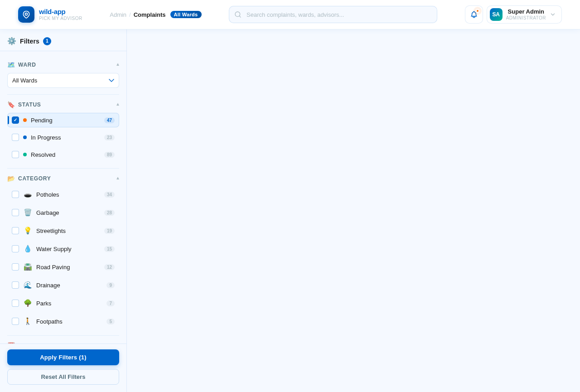
Task: Click the Streetlights count 19
Action: tap(109, 231)
